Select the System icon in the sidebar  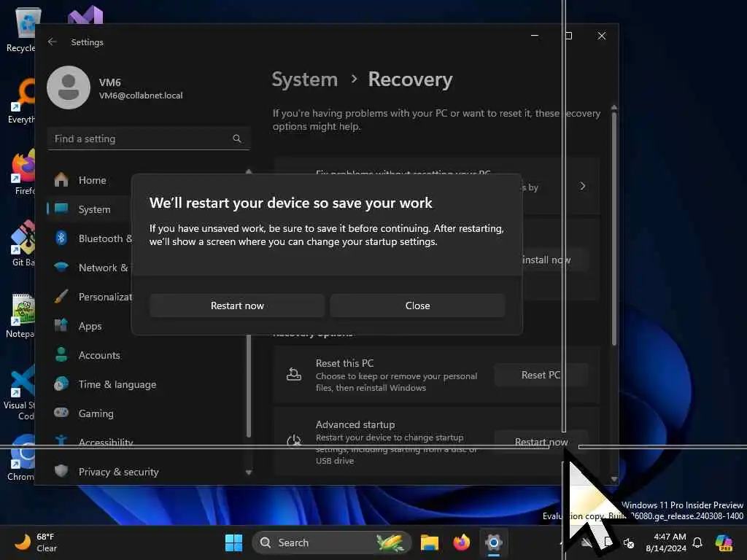(61, 209)
